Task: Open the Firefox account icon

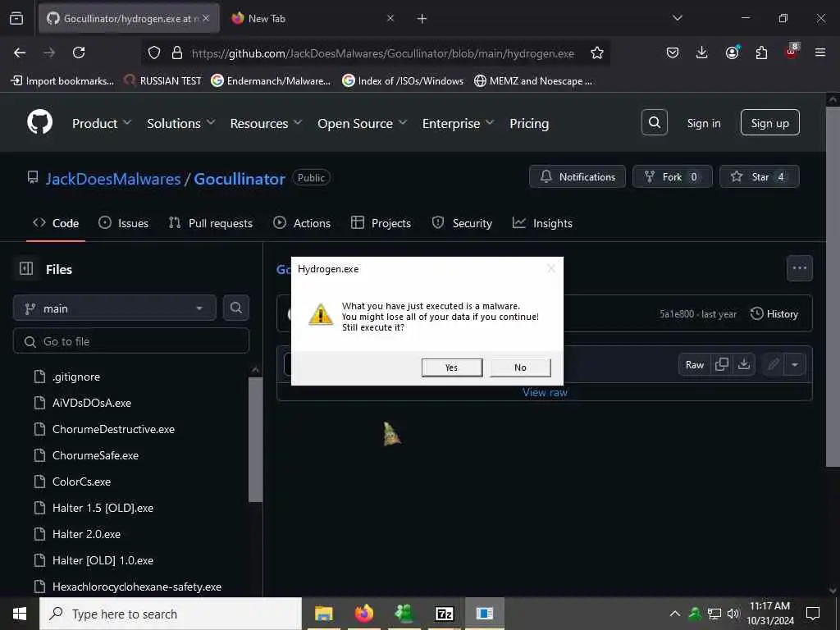Action: coord(733,52)
